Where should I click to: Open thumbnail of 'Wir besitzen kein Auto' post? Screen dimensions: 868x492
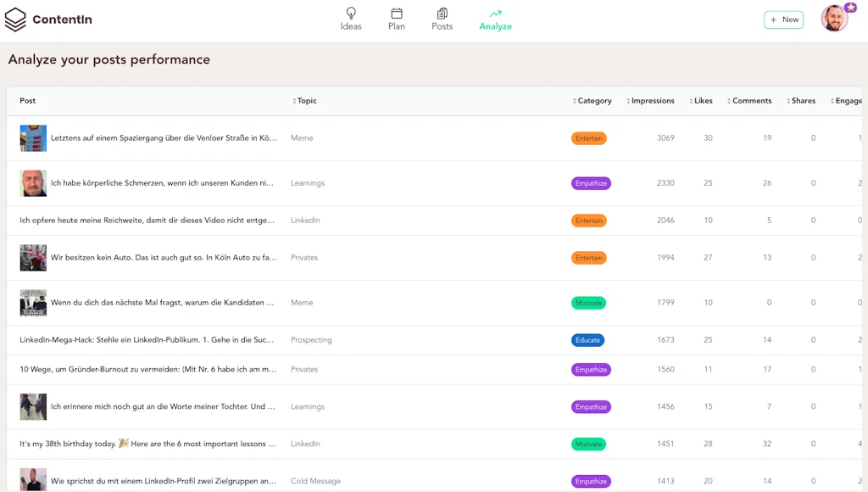coord(33,258)
